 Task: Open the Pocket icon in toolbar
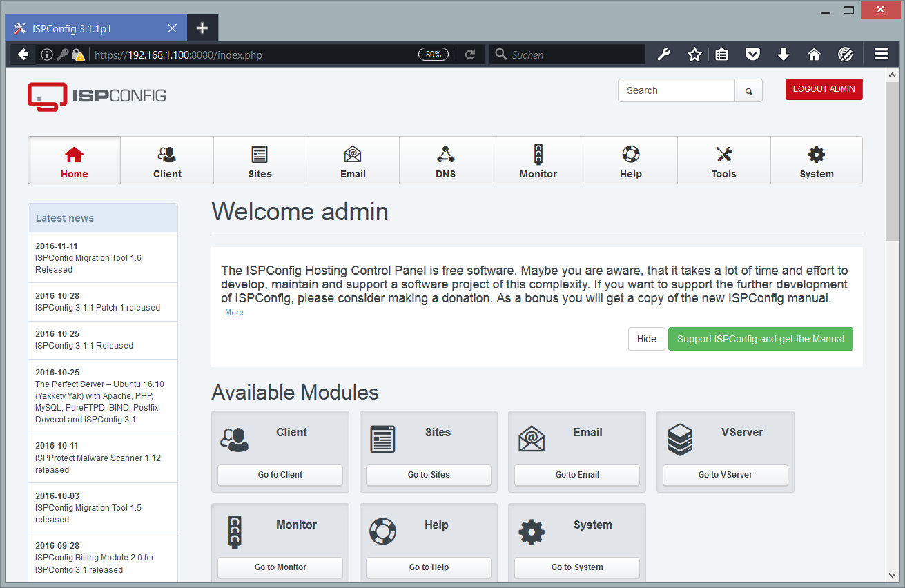752,55
